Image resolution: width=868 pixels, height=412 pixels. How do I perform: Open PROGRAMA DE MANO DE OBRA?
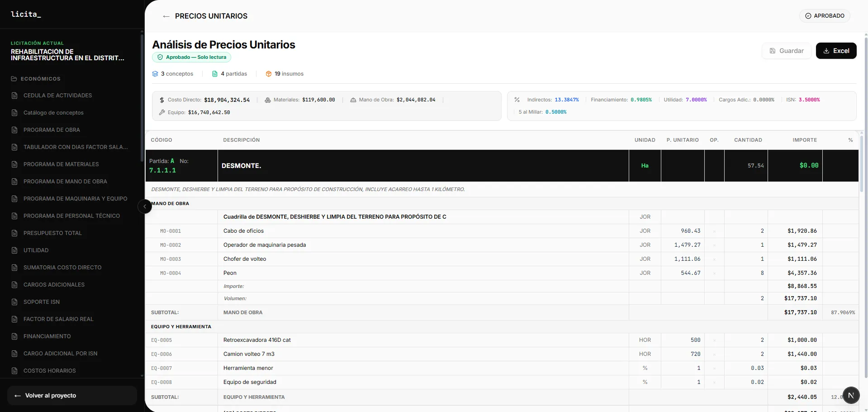tap(65, 182)
